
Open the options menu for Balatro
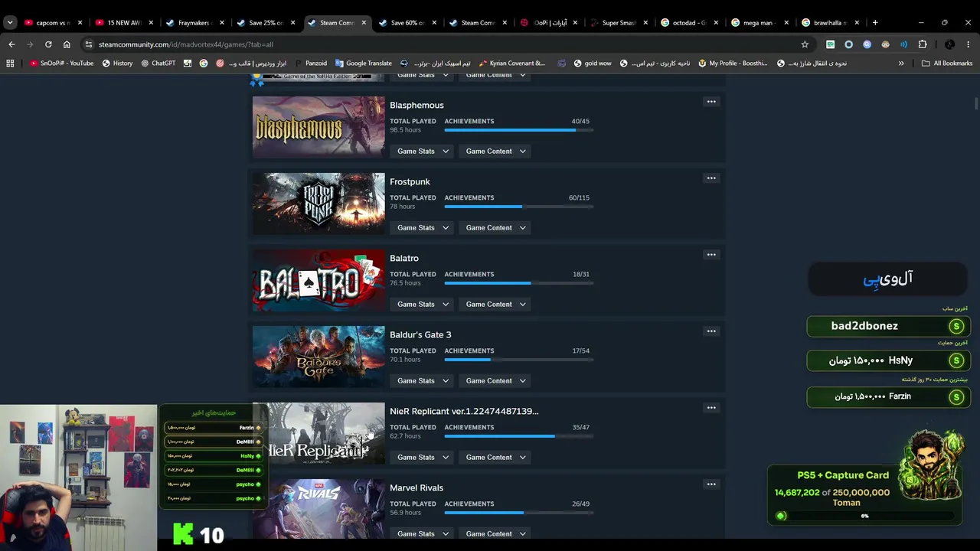point(711,255)
